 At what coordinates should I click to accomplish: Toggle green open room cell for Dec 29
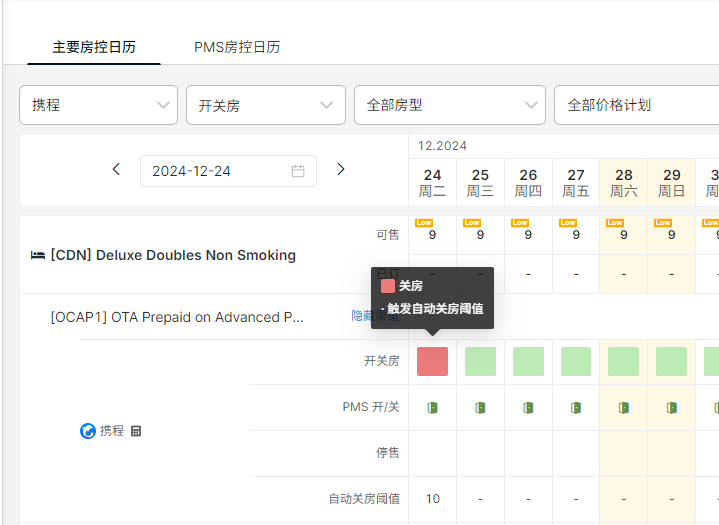(671, 361)
